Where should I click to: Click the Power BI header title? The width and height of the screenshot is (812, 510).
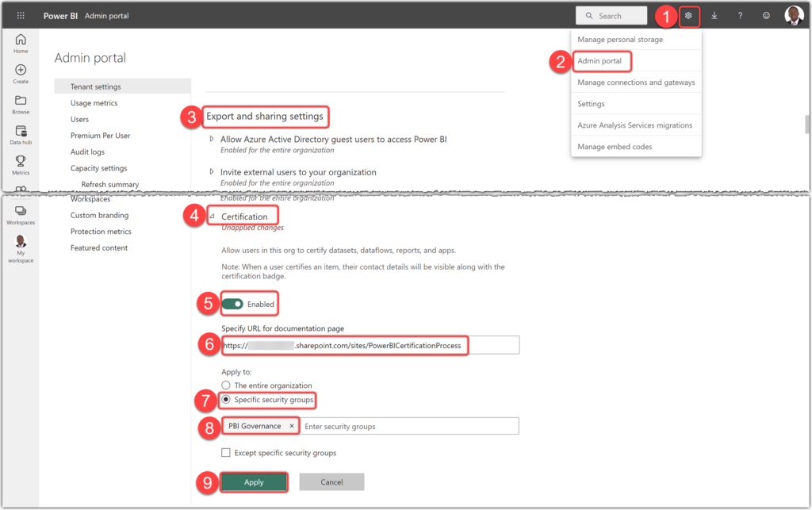(60, 16)
